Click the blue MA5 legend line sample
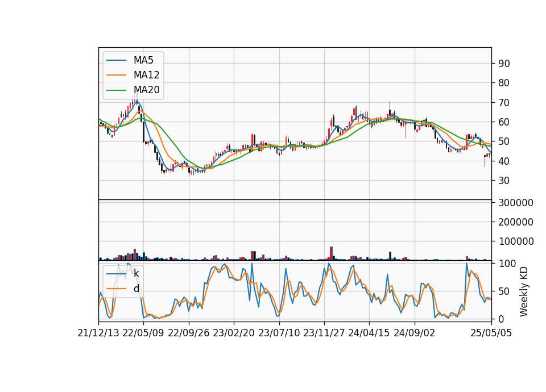The height and width of the screenshot is (392, 546). [x=116, y=60]
